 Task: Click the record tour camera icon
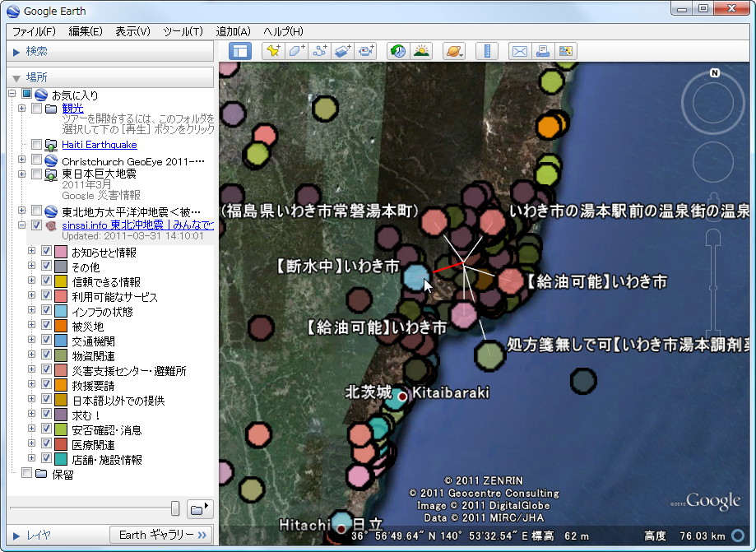coord(366,51)
